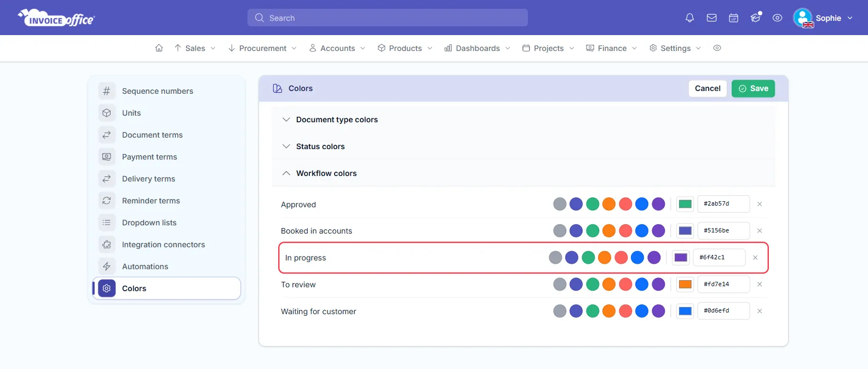This screenshot has width=868, height=369.
Task: Click the Cancel button
Action: 708,88
